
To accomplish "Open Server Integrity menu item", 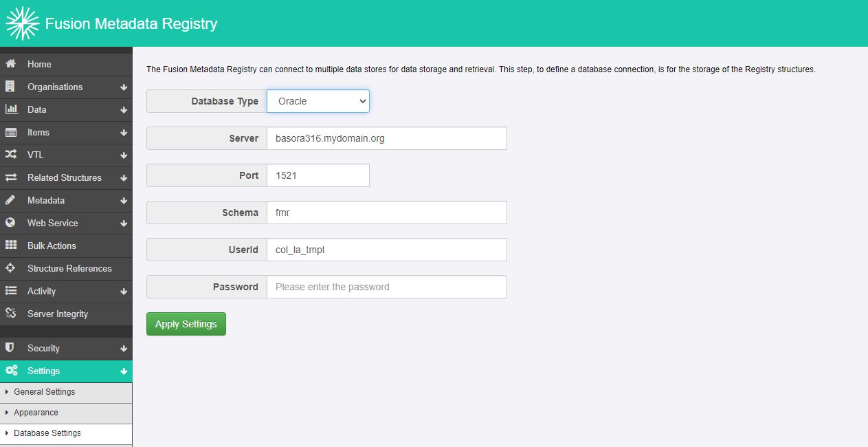I will tap(58, 314).
